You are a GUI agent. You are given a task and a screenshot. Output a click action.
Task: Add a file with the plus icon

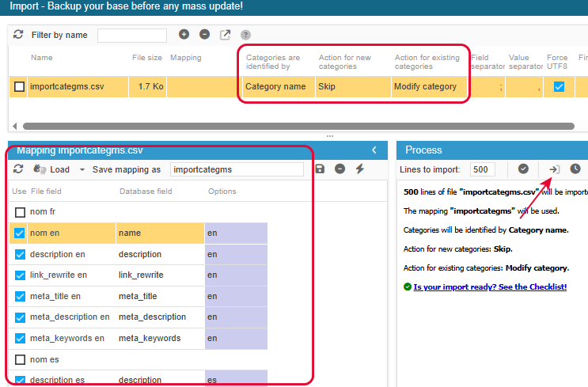tap(184, 35)
